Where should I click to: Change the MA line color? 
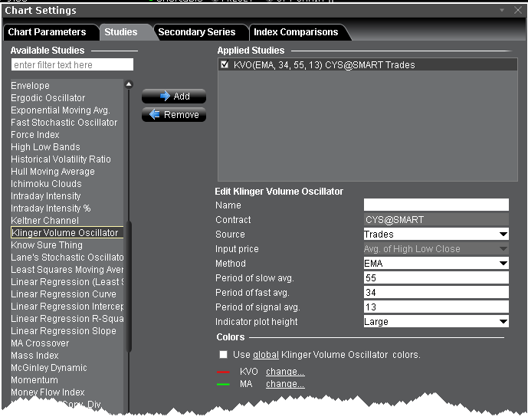(x=285, y=384)
